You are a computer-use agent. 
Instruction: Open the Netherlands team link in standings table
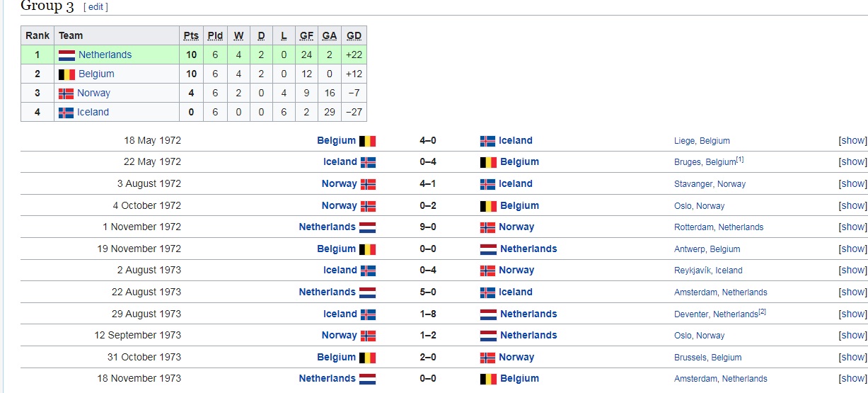pos(105,55)
